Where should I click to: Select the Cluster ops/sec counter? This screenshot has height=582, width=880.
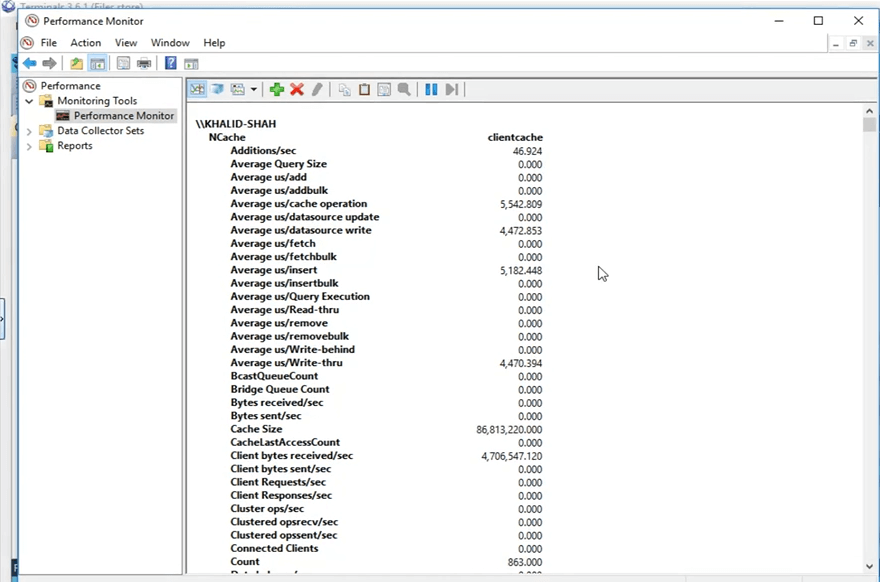(x=267, y=508)
